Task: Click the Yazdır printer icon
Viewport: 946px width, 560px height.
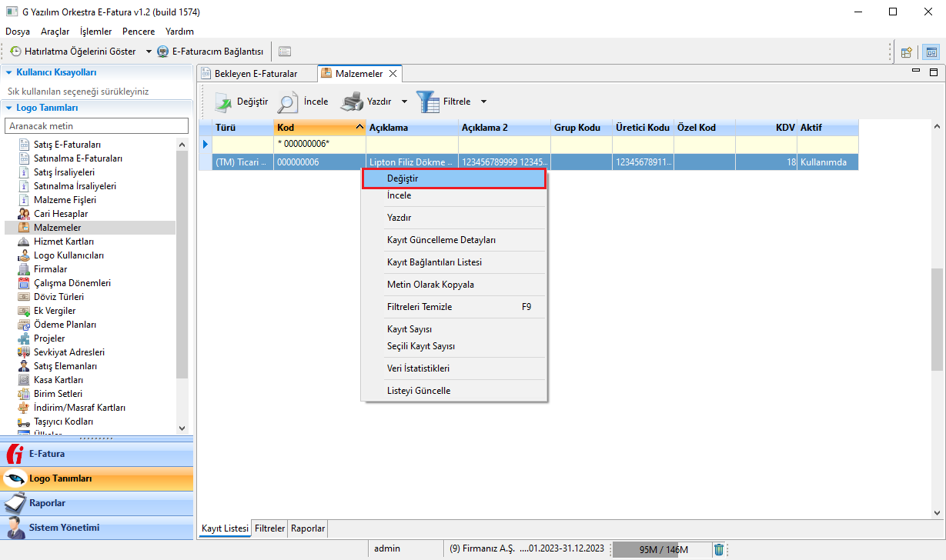Action: click(x=352, y=102)
